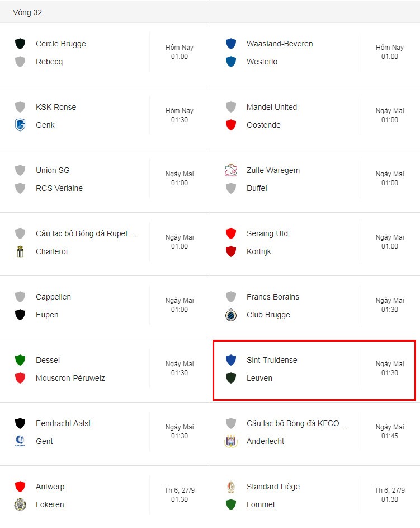Select the Mouscron-Péruwelz team name
This screenshot has width=420, height=528.
click(x=70, y=378)
